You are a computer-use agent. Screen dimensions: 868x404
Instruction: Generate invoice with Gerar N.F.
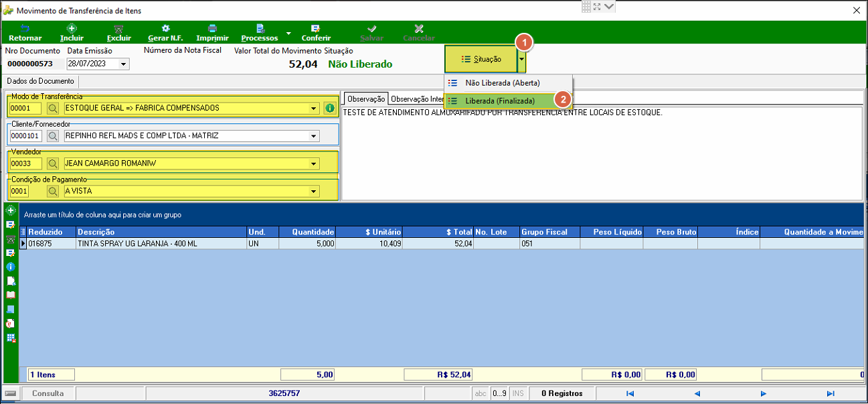point(165,33)
